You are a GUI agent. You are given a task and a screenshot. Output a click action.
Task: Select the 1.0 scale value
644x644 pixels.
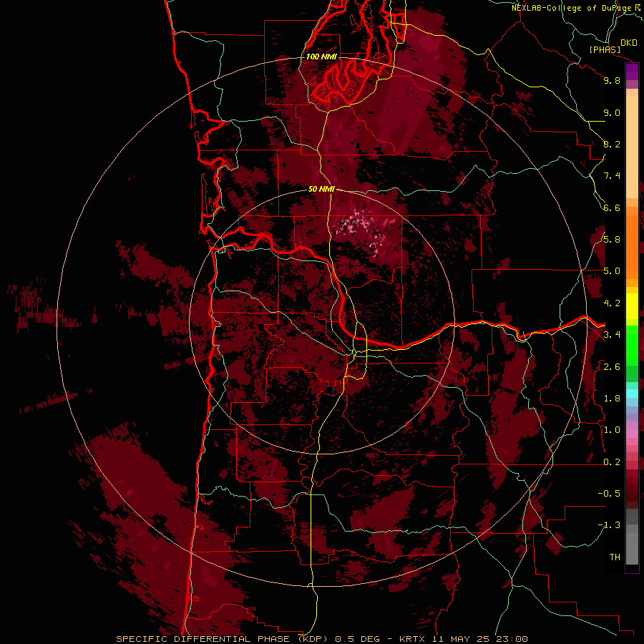point(612,430)
